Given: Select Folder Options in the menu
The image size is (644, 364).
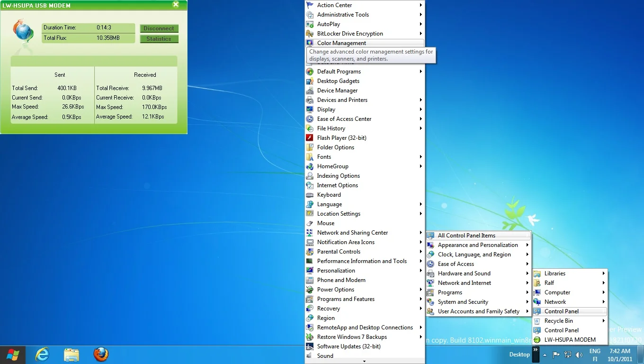Looking at the screenshot, I should click(x=335, y=147).
